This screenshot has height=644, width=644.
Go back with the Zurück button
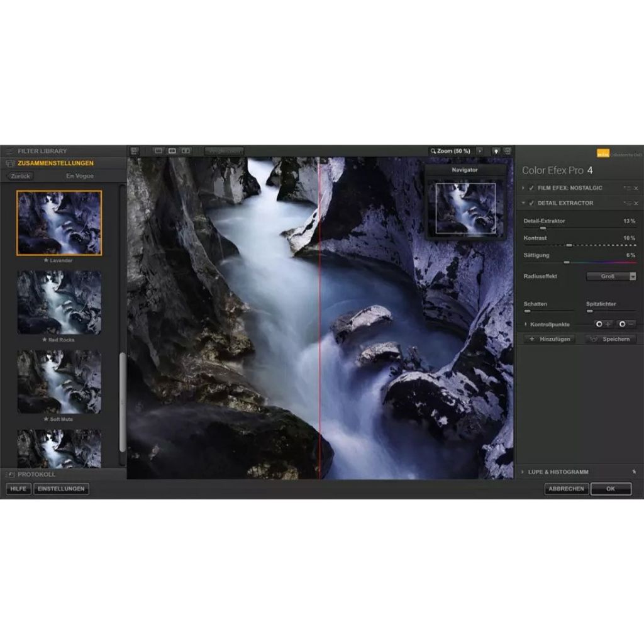click(20, 176)
